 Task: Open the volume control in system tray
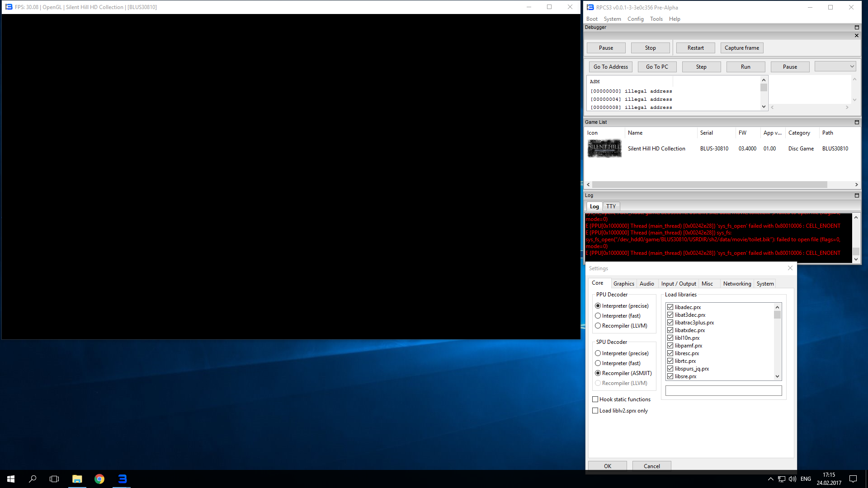pyautogui.click(x=792, y=479)
